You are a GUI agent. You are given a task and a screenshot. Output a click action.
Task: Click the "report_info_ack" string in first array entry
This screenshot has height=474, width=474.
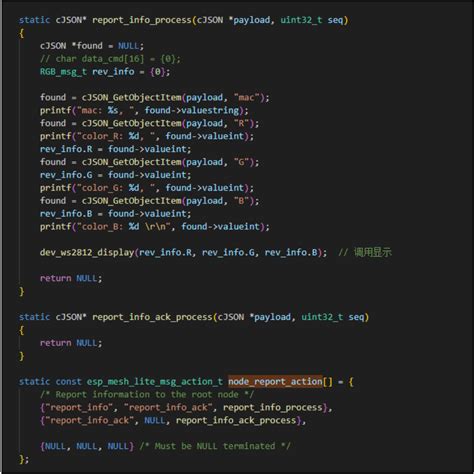[168, 407]
